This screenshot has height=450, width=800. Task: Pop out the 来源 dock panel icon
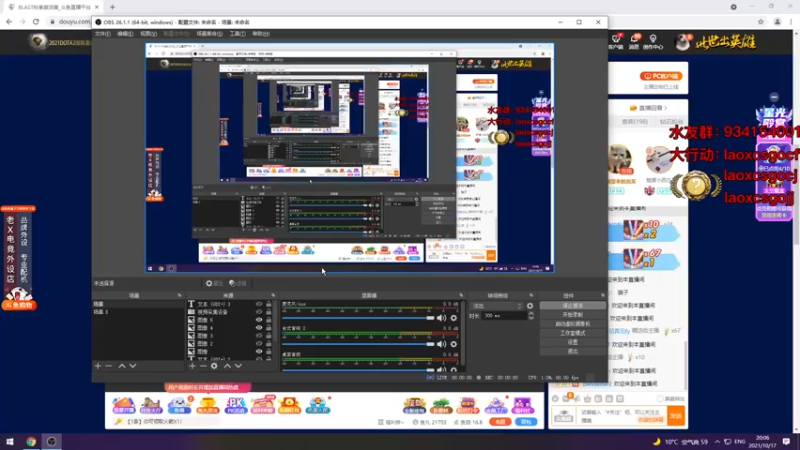coord(273,295)
